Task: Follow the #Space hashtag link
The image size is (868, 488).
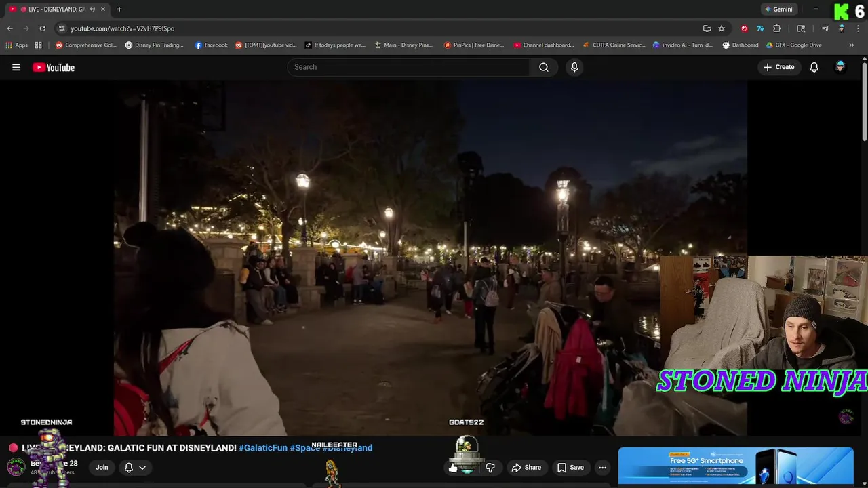Action: click(x=304, y=448)
